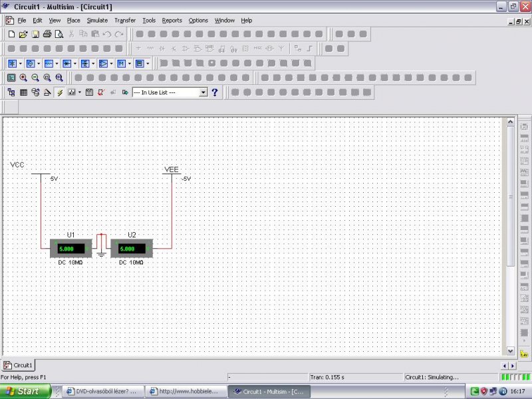Expand diode components dropdown arrow
The width and height of the screenshot is (532, 399).
click(75, 64)
